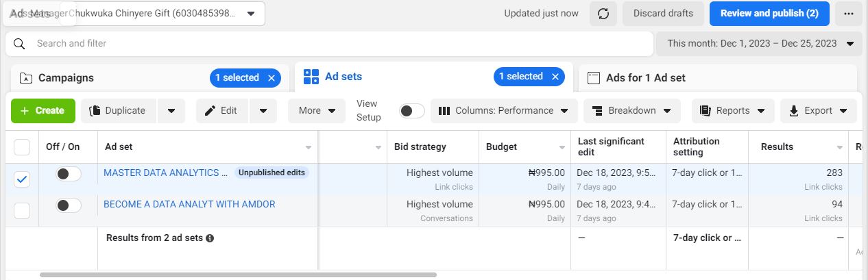Select the BECOME A DATA ANALYT row checkbox

tap(22, 211)
